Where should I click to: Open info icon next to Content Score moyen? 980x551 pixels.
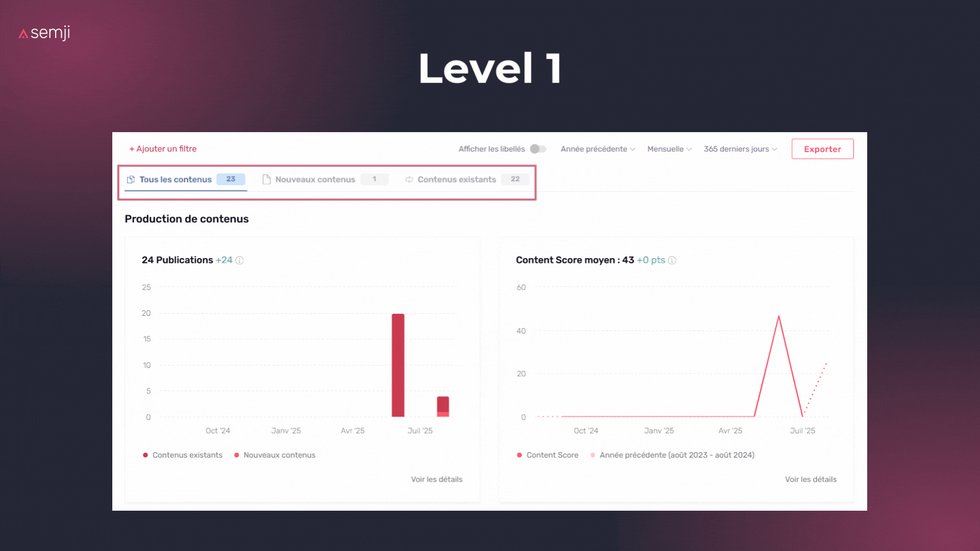pos(672,260)
